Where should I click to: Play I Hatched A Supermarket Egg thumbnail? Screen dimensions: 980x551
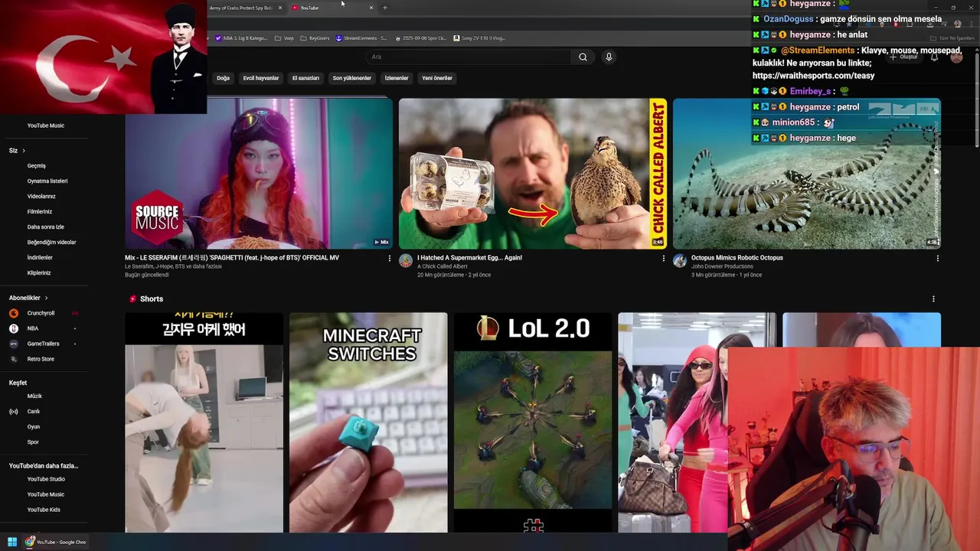point(533,174)
